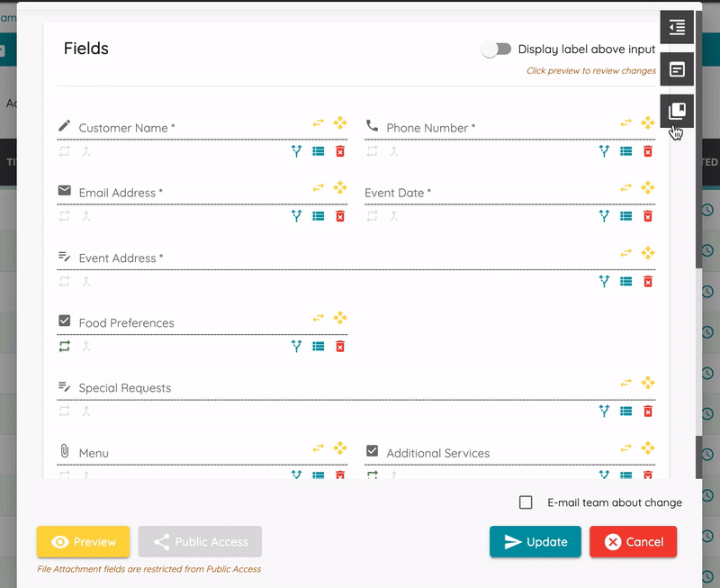Open the form layout icon in sidebar
Image resolution: width=720 pixels, height=588 pixels.
677,69
